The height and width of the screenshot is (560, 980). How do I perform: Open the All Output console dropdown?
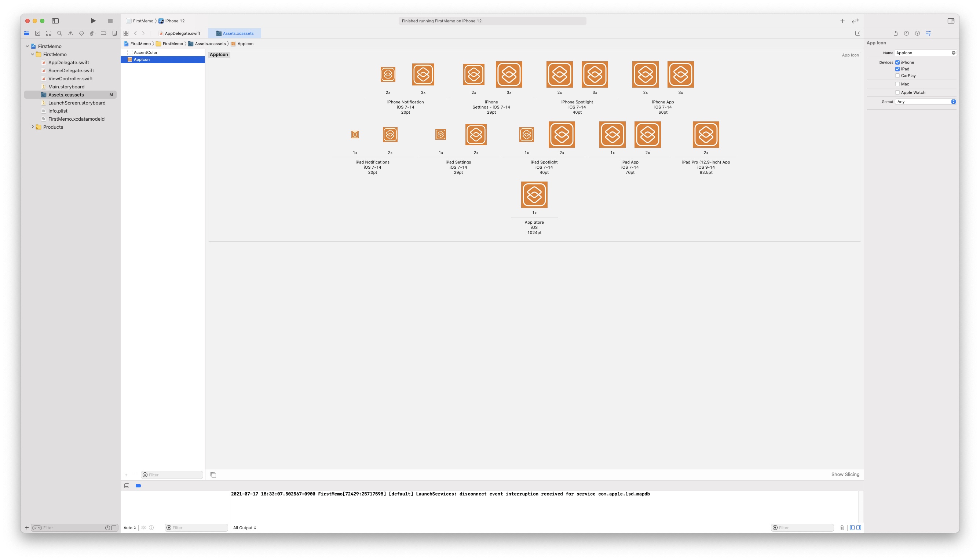(245, 528)
